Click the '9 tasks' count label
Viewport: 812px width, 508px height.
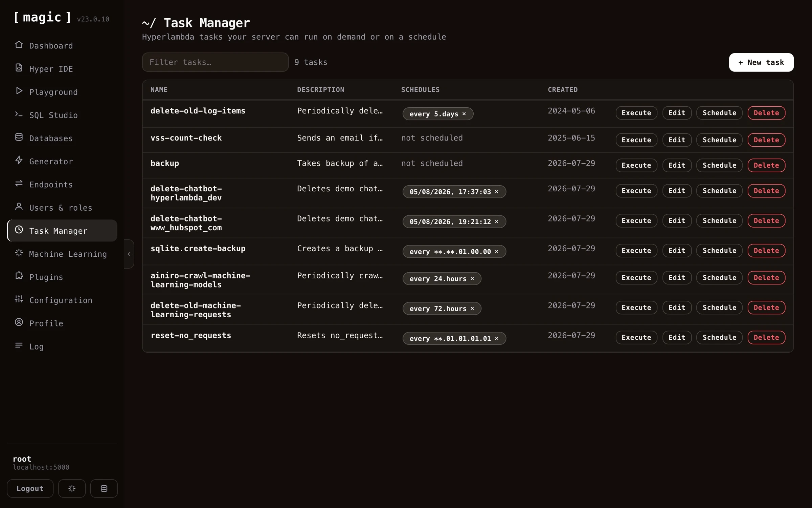(311, 62)
